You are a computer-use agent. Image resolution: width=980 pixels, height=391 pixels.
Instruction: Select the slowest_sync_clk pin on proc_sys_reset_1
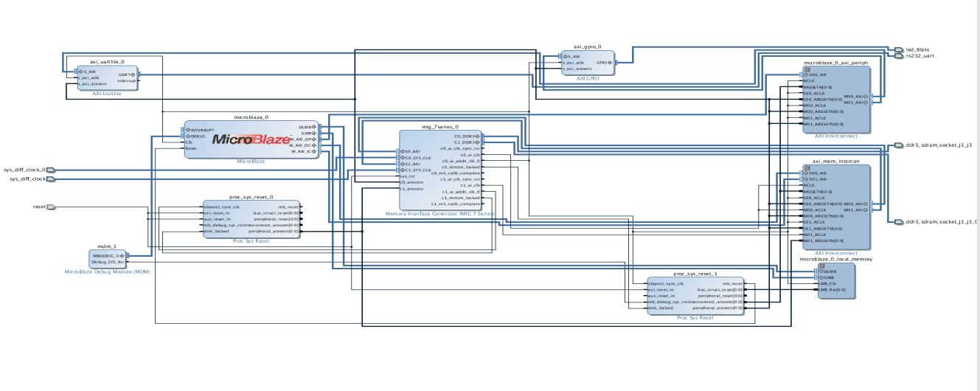[x=666, y=283]
